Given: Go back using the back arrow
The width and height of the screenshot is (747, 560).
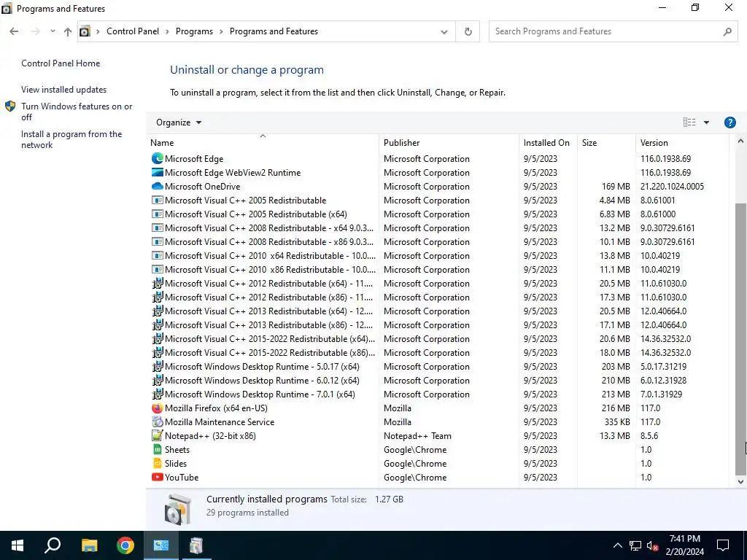Looking at the screenshot, I should (x=14, y=31).
